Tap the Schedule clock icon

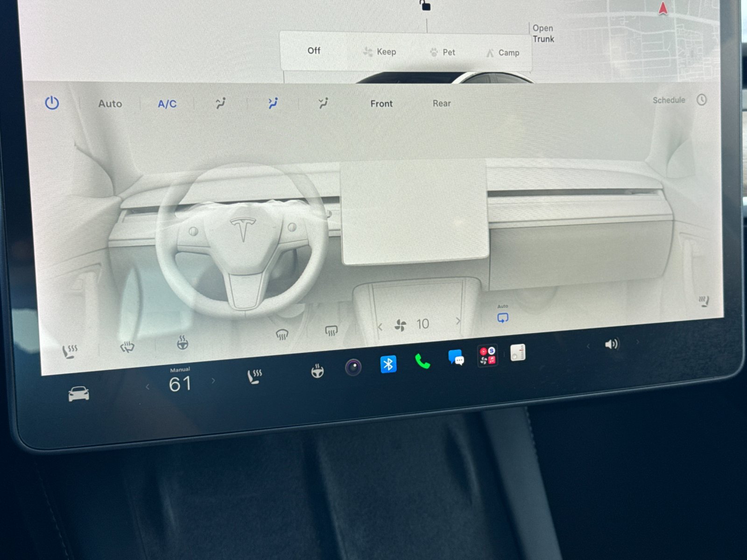(x=702, y=99)
